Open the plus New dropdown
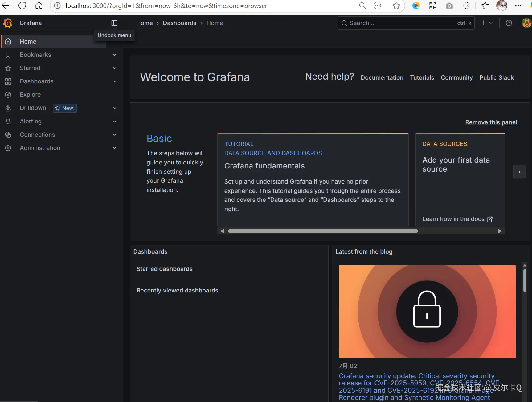This screenshot has width=532, height=402. click(x=487, y=23)
